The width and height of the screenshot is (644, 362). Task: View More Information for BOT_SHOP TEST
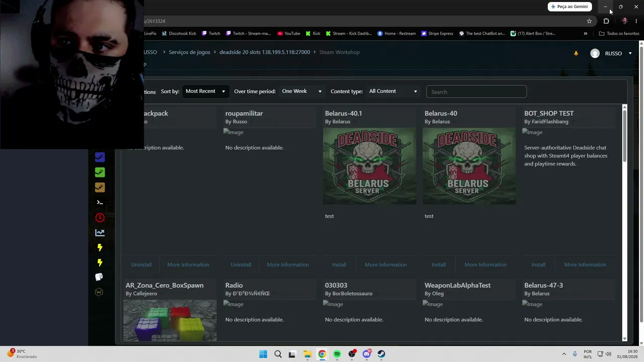click(x=585, y=264)
